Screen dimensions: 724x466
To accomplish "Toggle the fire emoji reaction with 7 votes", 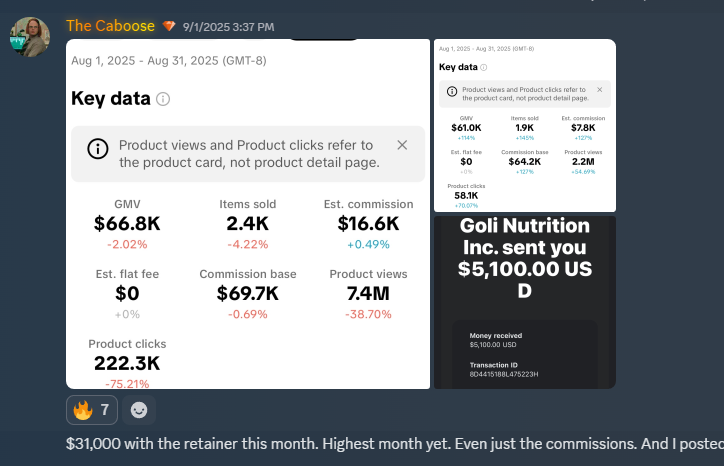I will [92, 409].
